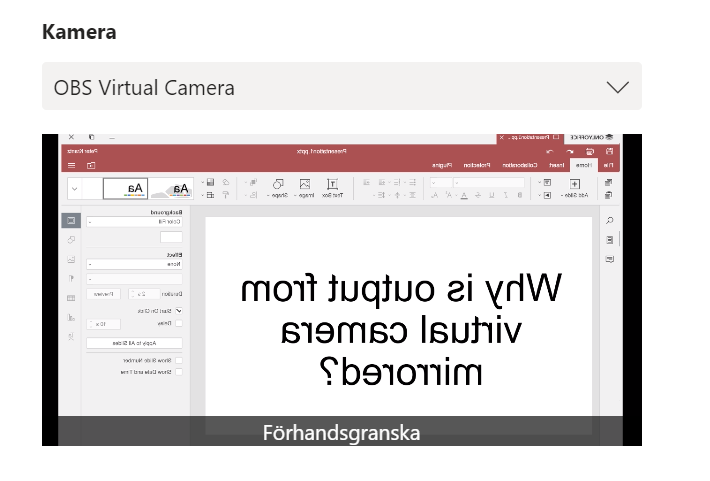Open the Add Slide dropdown label
The image size is (710, 481).
tap(574, 195)
